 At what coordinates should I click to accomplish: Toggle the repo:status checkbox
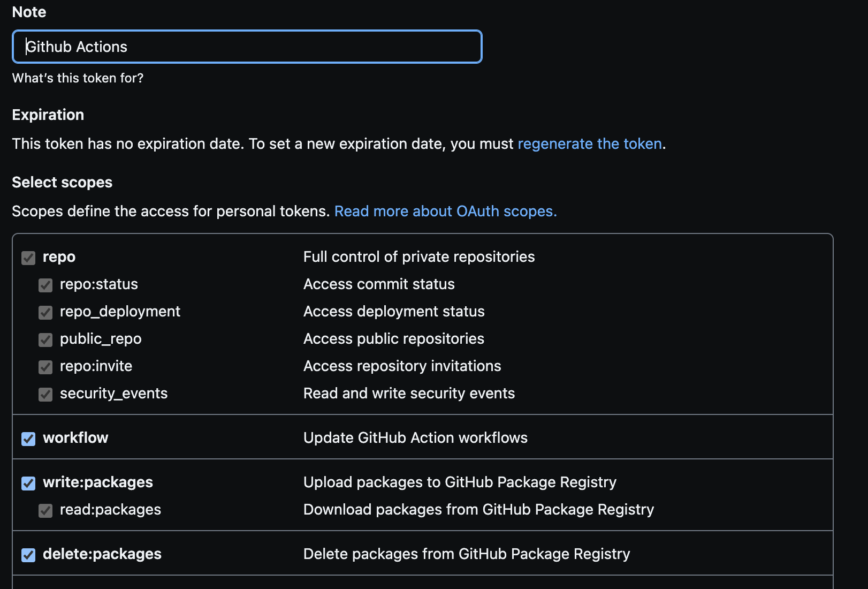tap(45, 285)
